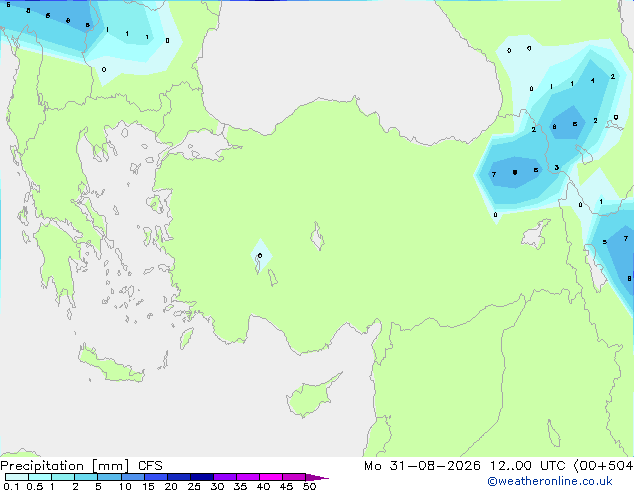This screenshot has width=634, height=490.
Task: Select the 45–50 mm legend swatch
Action: point(294,477)
